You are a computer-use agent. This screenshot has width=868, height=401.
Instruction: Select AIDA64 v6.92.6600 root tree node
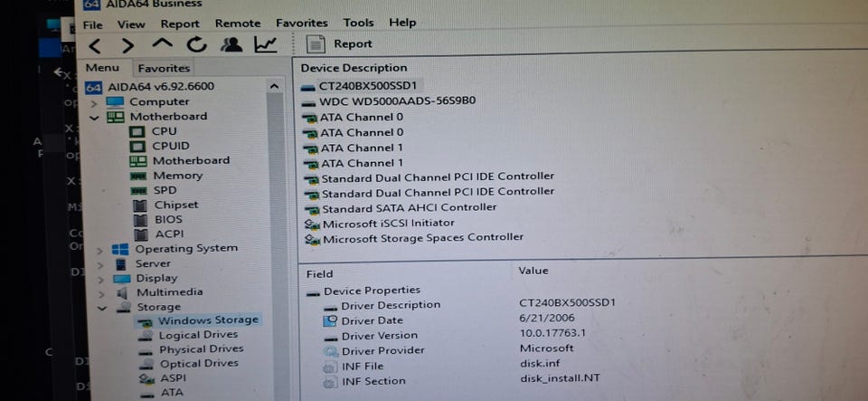click(161, 86)
